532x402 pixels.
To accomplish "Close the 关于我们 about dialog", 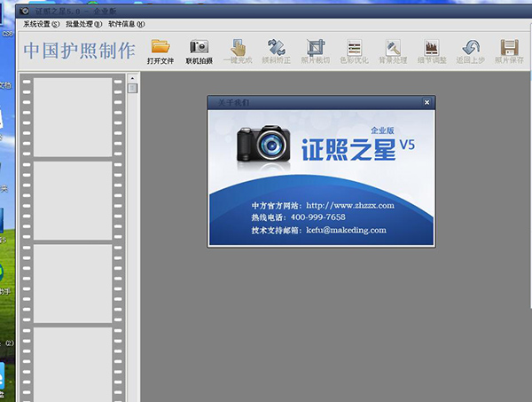I will (426, 102).
